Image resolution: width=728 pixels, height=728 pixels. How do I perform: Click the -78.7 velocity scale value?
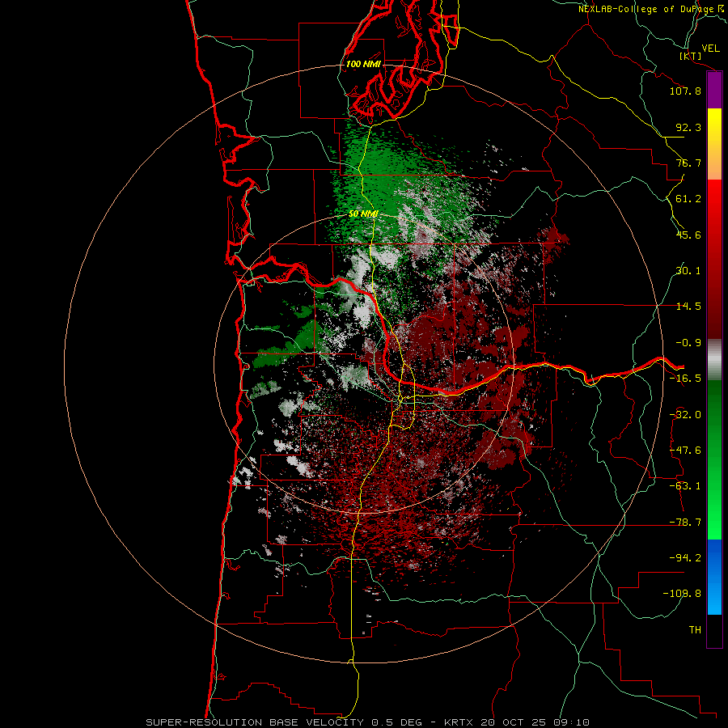coord(685,523)
